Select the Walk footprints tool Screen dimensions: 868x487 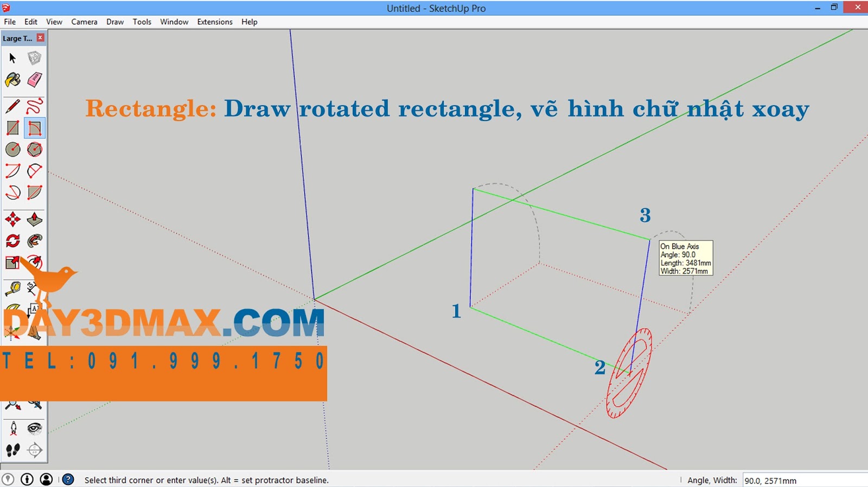coord(12,450)
